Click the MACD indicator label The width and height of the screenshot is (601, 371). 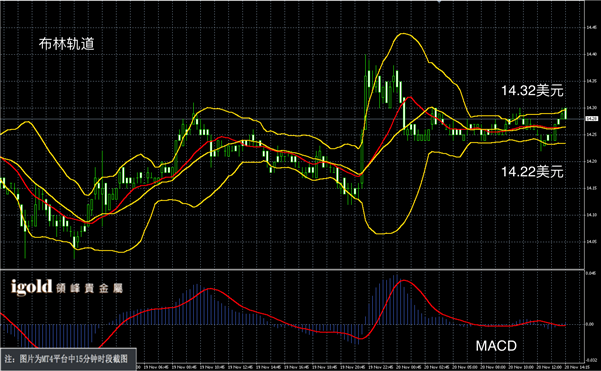(x=496, y=346)
